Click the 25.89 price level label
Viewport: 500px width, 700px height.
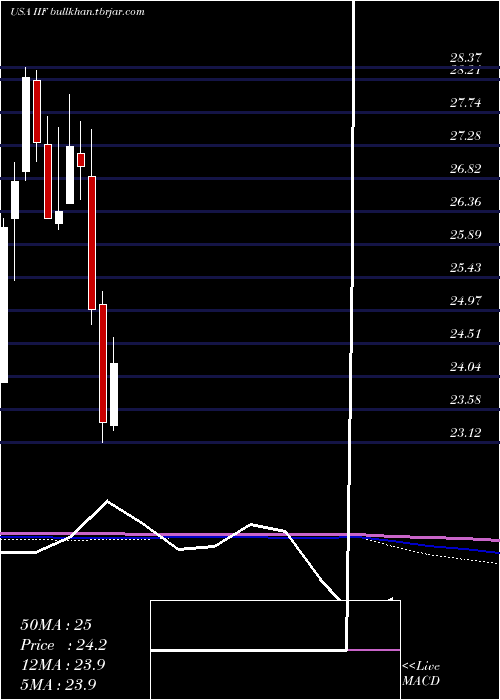(x=466, y=235)
